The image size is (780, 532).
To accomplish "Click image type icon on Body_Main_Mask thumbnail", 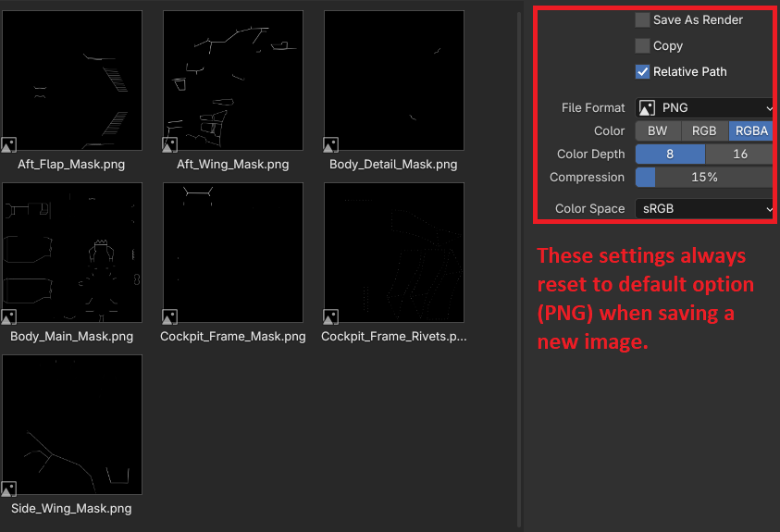I will pyautogui.click(x=9, y=316).
